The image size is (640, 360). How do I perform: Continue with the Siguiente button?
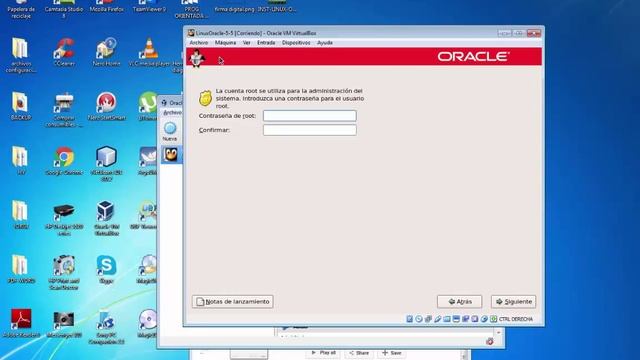click(x=513, y=302)
